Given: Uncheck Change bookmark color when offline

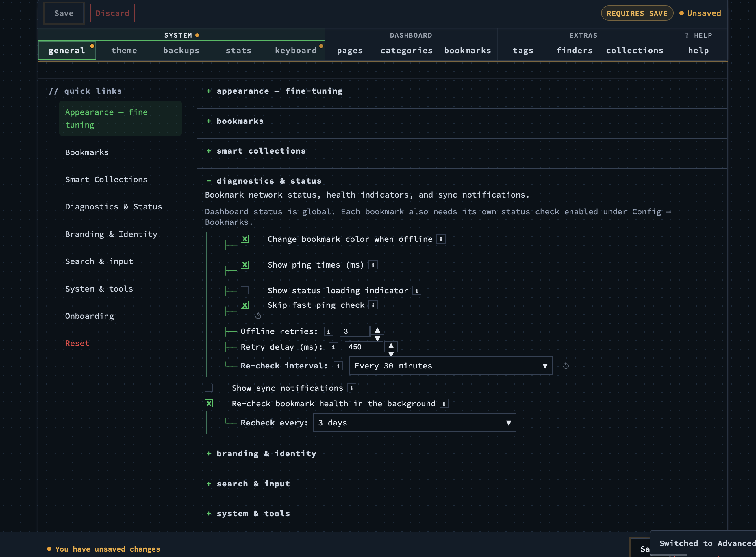Looking at the screenshot, I should point(245,239).
